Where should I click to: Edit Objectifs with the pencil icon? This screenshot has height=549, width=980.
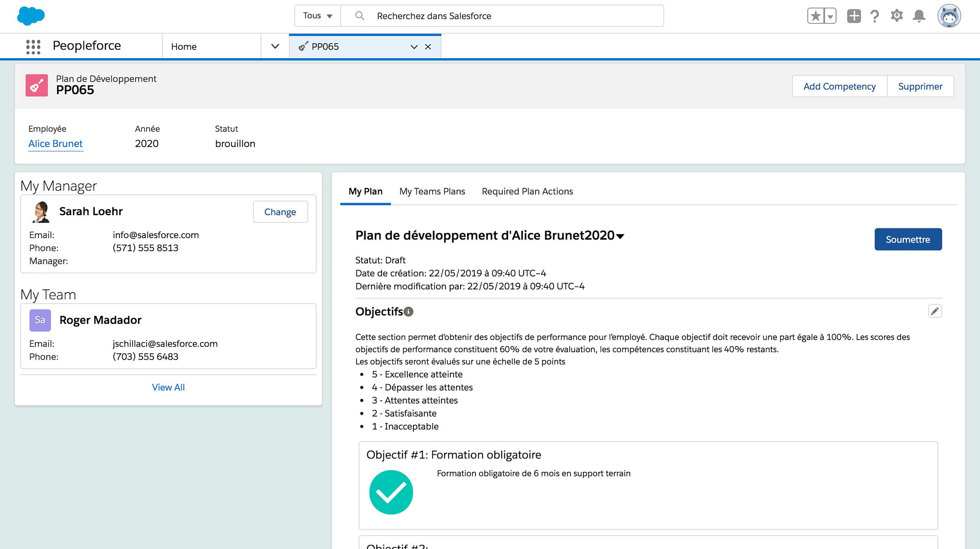(935, 311)
